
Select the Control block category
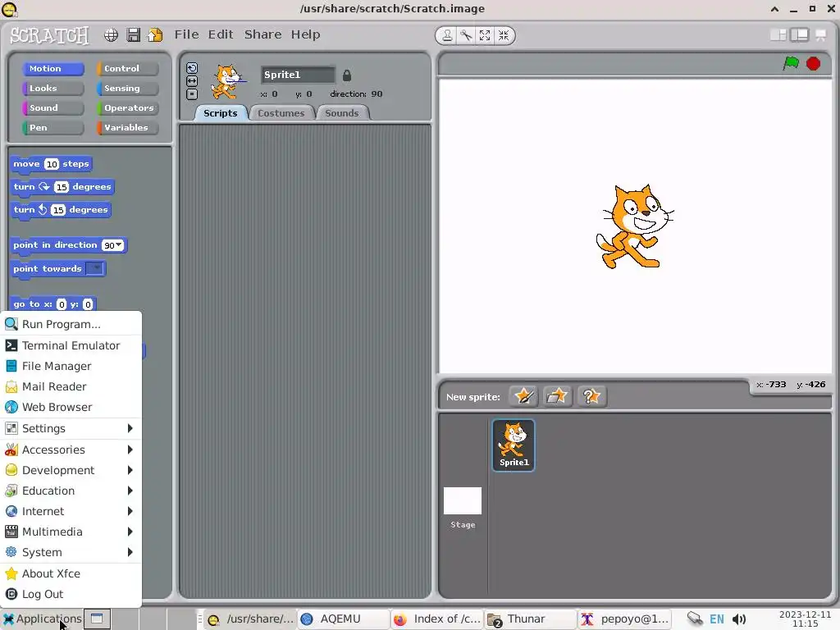[x=127, y=69]
